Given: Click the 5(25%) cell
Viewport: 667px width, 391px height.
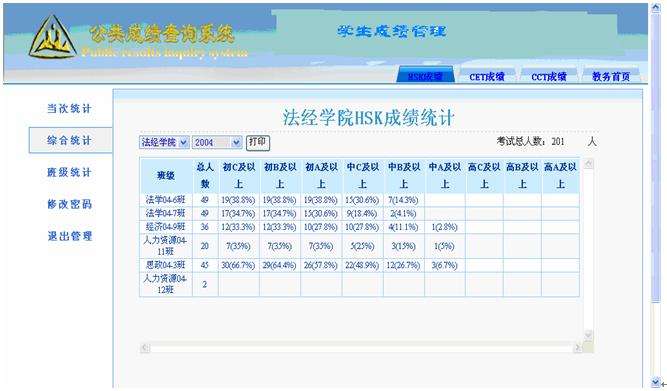Looking at the screenshot, I should click(x=362, y=246).
